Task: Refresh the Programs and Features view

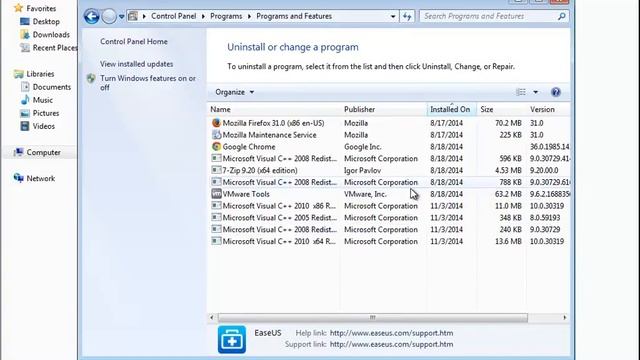Action: 407,16
